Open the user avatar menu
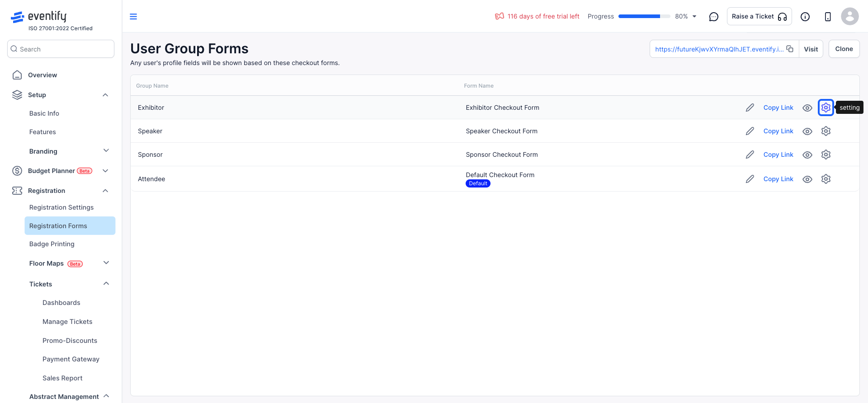Image resolution: width=868 pixels, height=403 pixels. coord(850,16)
